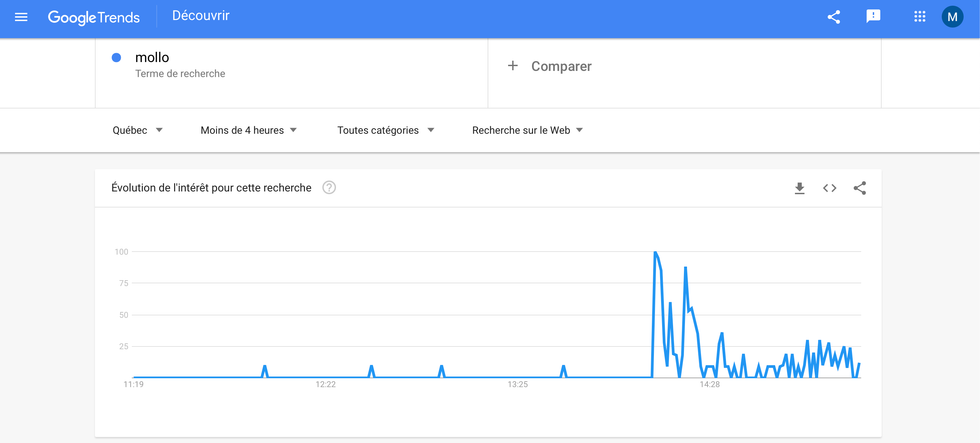Click the blue dot for mollo
Image resolution: width=980 pixels, height=443 pixels.
[117, 58]
